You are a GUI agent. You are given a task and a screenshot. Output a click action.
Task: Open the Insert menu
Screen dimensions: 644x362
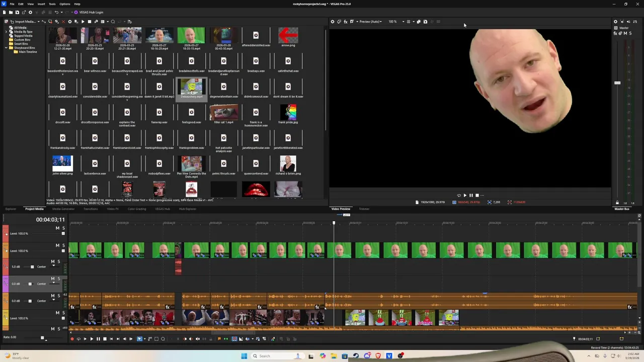(x=41, y=4)
